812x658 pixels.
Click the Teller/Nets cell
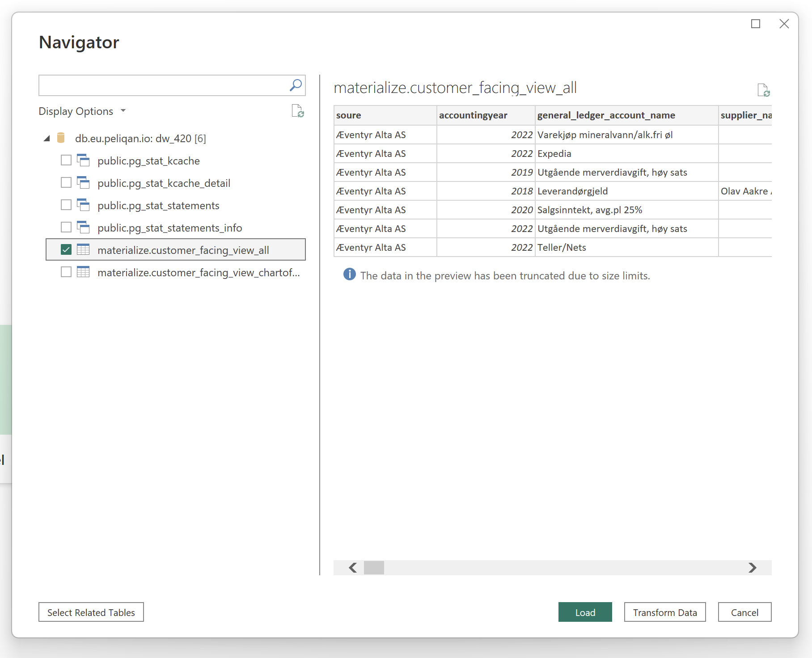[x=626, y=247]
